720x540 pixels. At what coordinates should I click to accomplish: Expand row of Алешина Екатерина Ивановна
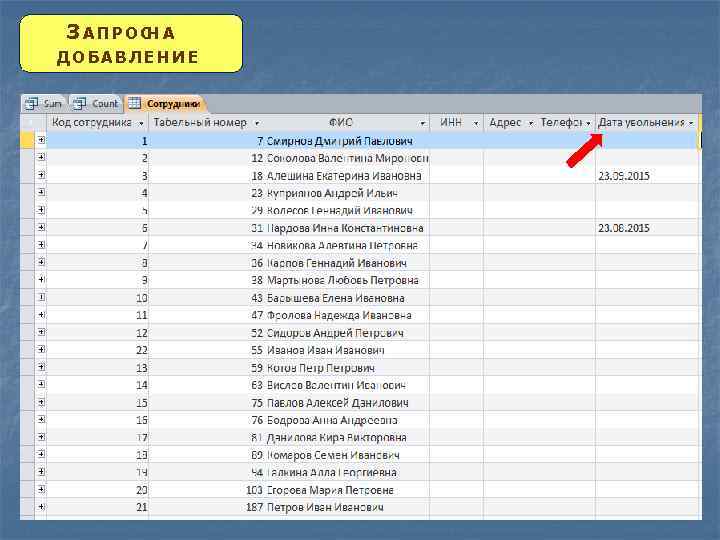click(41, 175)
